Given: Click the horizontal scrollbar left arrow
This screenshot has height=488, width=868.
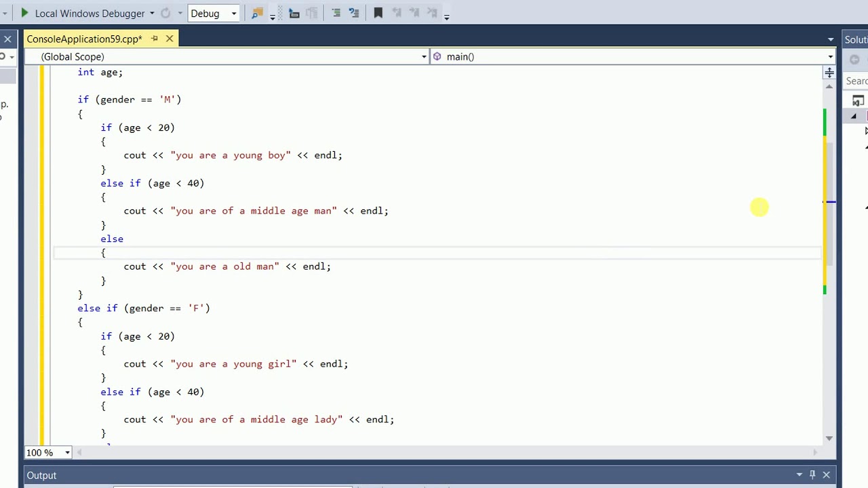Looking at the screenshot, I should (x=79, y=452).
